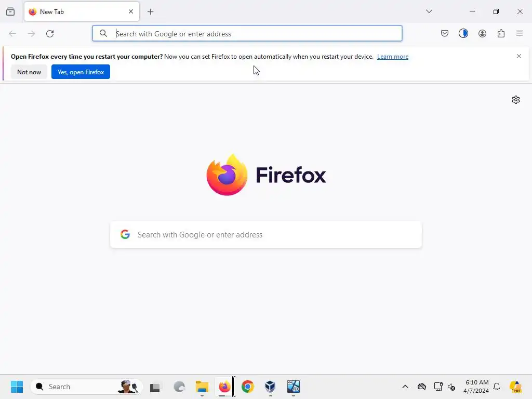Follow the Learn more link
532x399 pixels.
click(393, 57)
